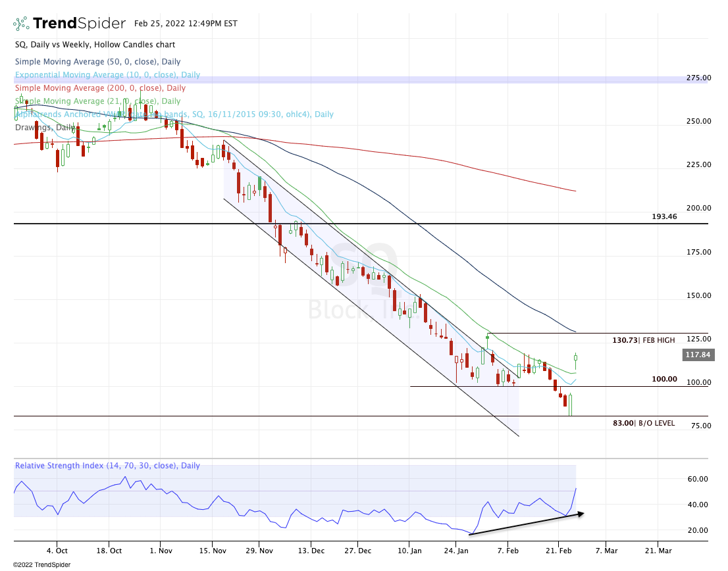Viewport: 728px width, 571px height.
Task: Select the Alphatrends Anchored VWAP legend entry
Action: pyautogui.click(x=174, y=114)
